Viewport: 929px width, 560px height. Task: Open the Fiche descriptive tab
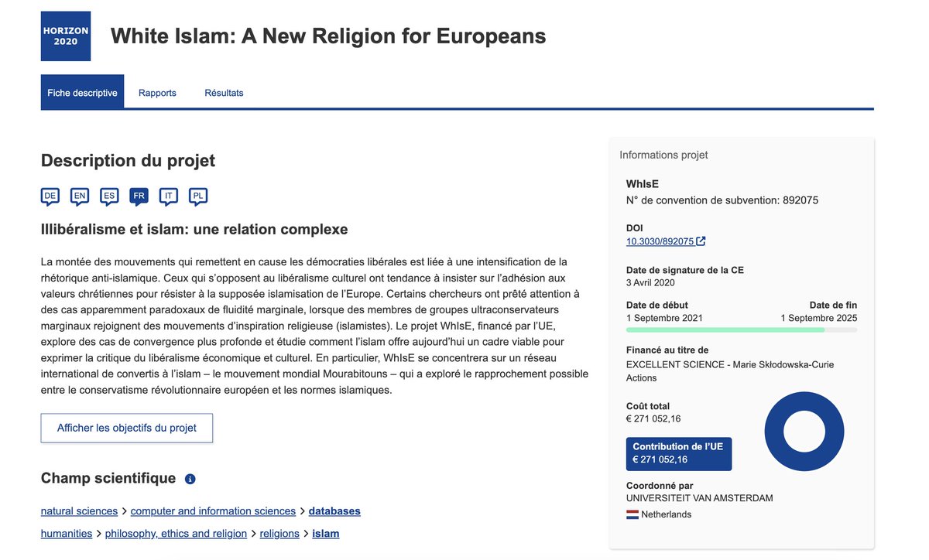point(82,93)
